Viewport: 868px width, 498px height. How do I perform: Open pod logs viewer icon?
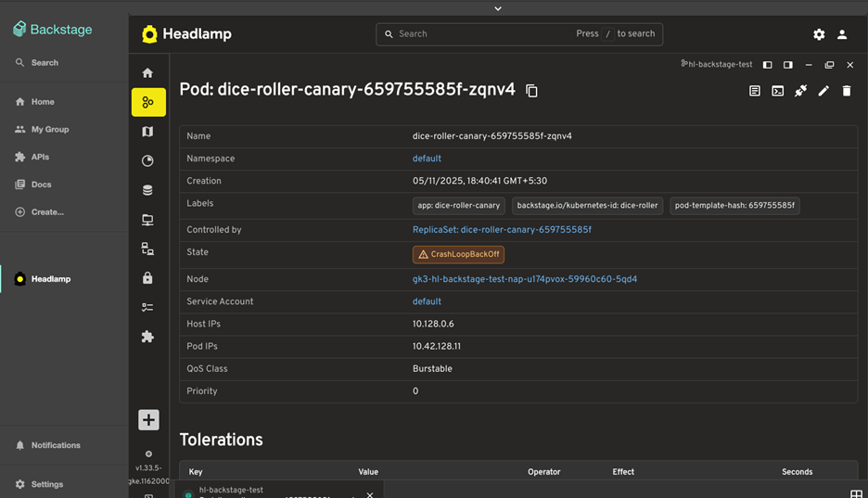755,91
